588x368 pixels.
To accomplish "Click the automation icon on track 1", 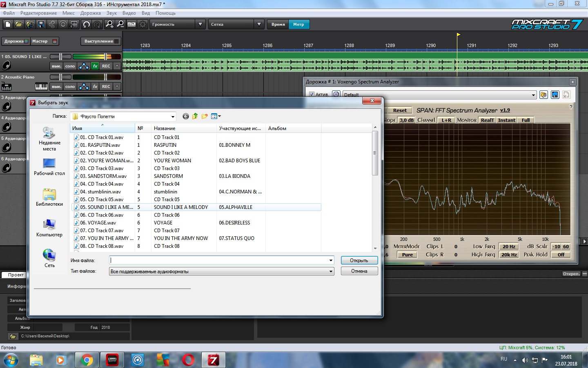I will tap(84, 66).
